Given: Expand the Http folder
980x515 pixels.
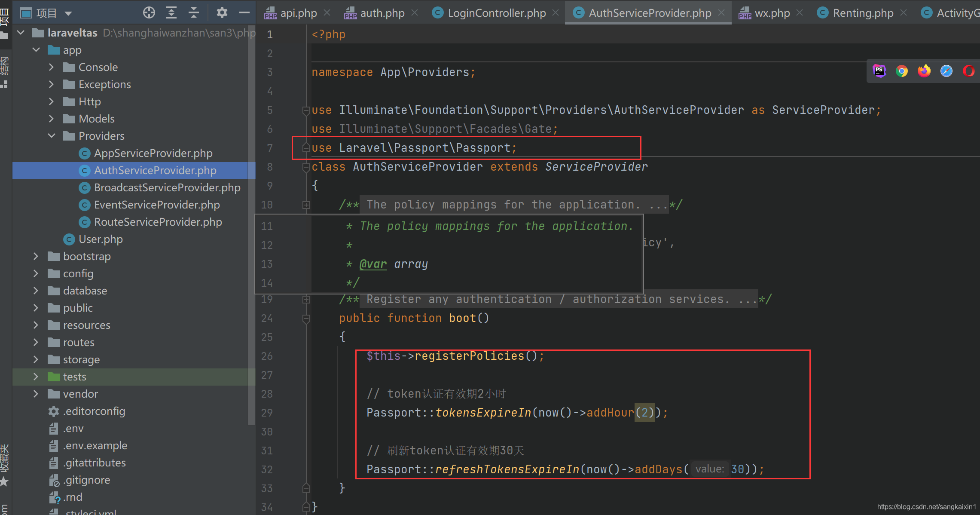Looking at the screenshot, I should (x=52, y=101).
